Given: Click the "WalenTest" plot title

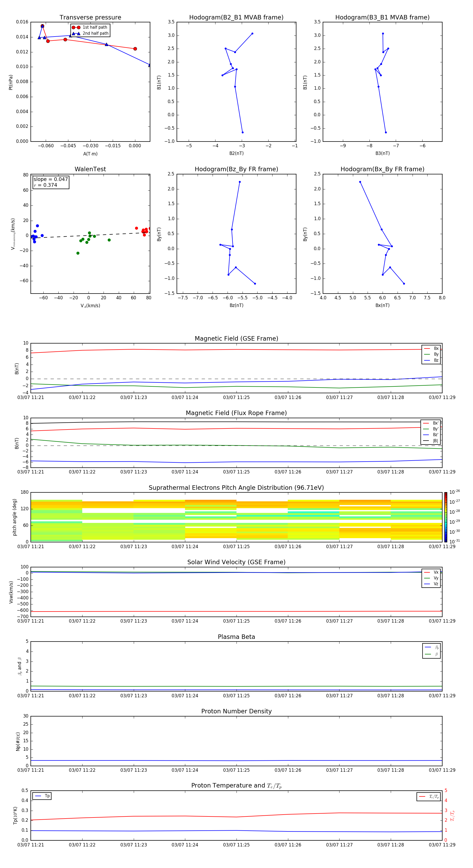Looking at the screenshot, I should click(90, 169).
